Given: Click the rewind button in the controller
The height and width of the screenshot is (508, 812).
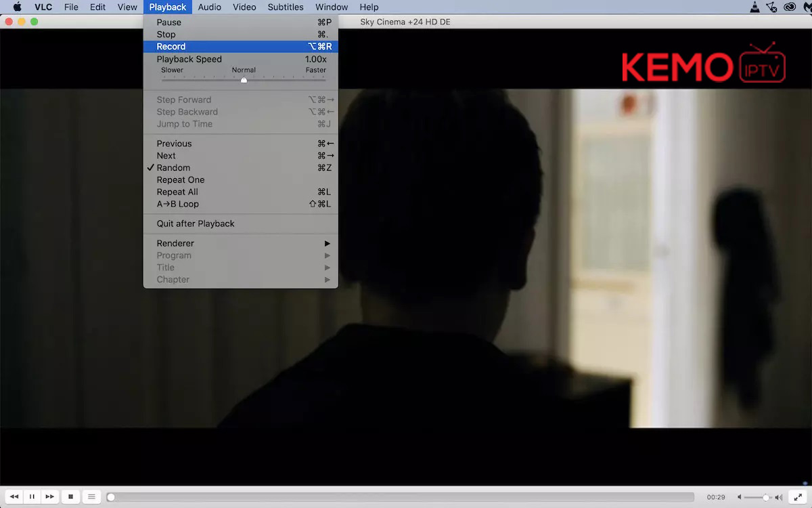Looking at the screenshot, I should coord(14,496).
